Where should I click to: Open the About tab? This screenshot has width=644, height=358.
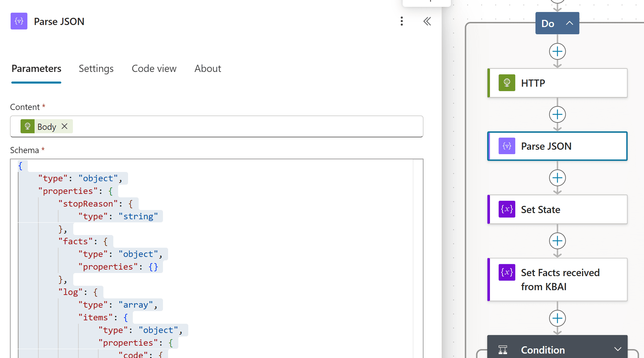208,69
